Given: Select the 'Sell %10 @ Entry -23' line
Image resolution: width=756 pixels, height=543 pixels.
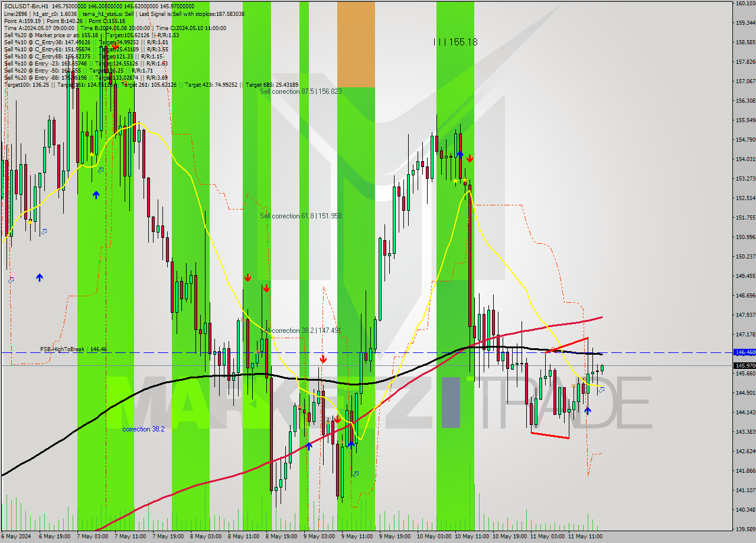Looking at the screenshot, I should point(86,63).
